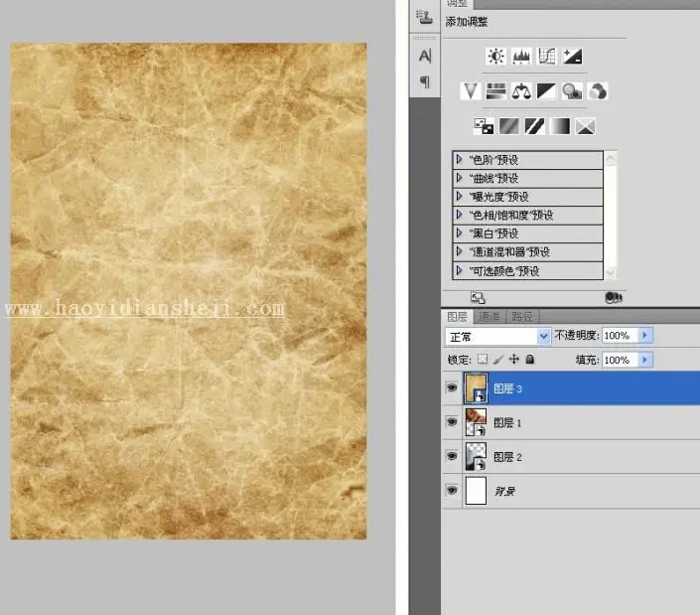Add a Threshold adjustment
This screenshot has width=700, height=615.
coord(534,126)
